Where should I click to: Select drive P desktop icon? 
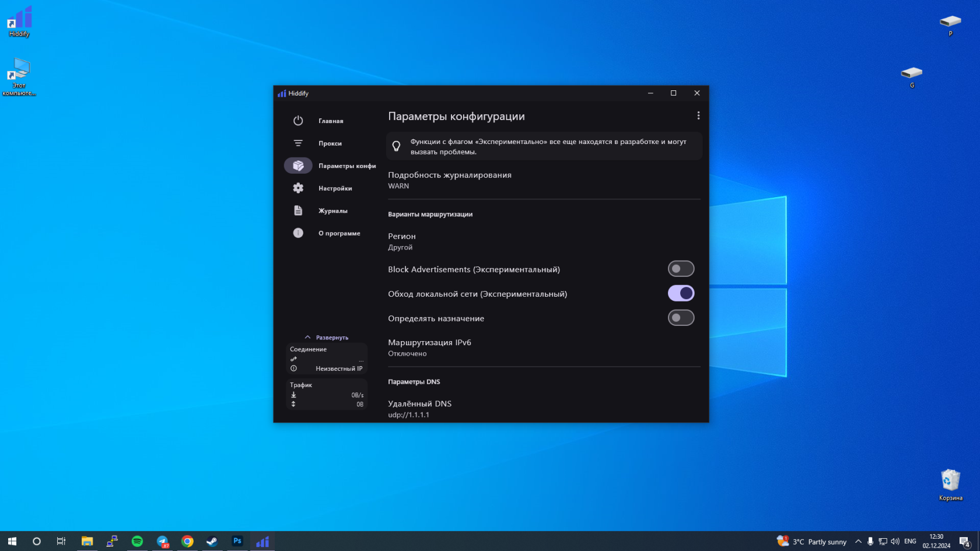pyautogui.click(x=950, y=25)
